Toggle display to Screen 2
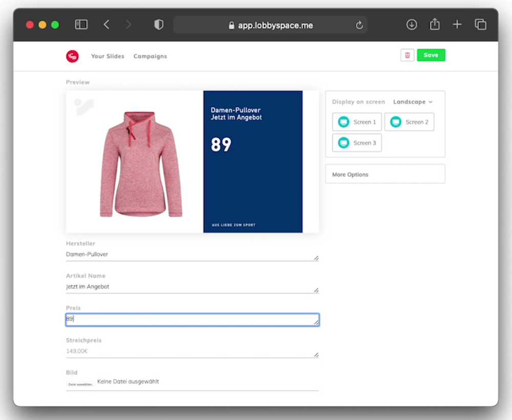The width and height of the screenshot is (512, 420). coord(409,122)
